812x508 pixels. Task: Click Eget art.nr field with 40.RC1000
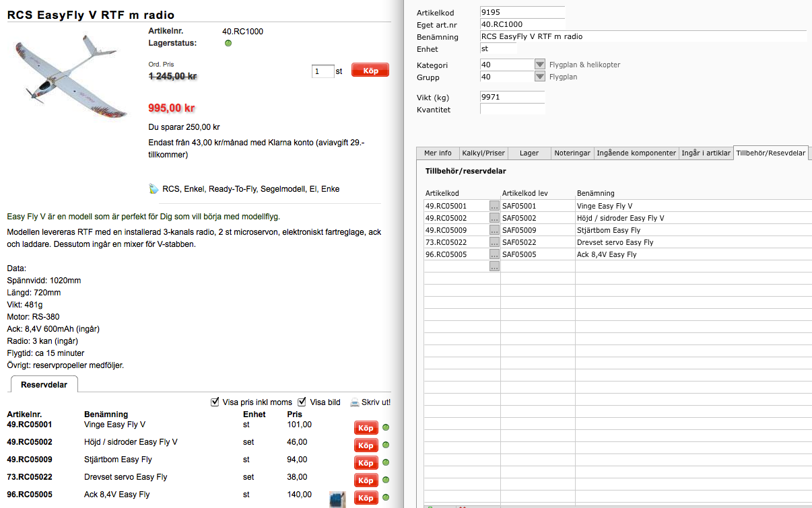click(522, 25)
